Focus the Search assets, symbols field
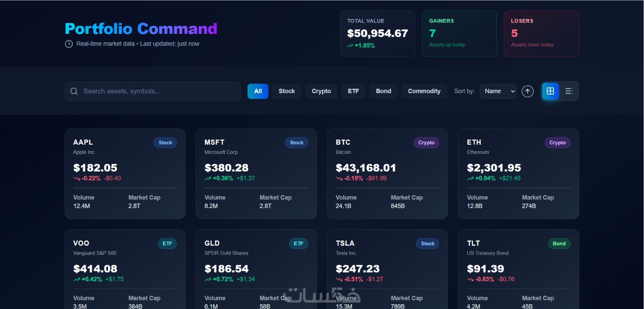Screen dimensions: 644x309 [153, 91]
